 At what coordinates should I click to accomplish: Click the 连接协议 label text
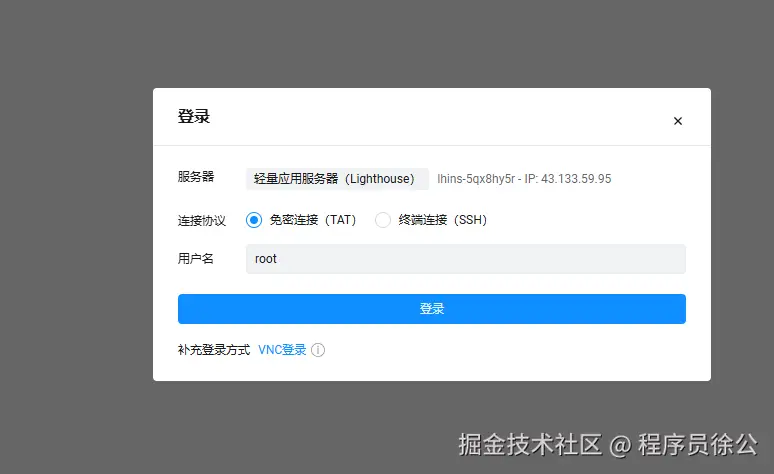(x=201, y=220)
